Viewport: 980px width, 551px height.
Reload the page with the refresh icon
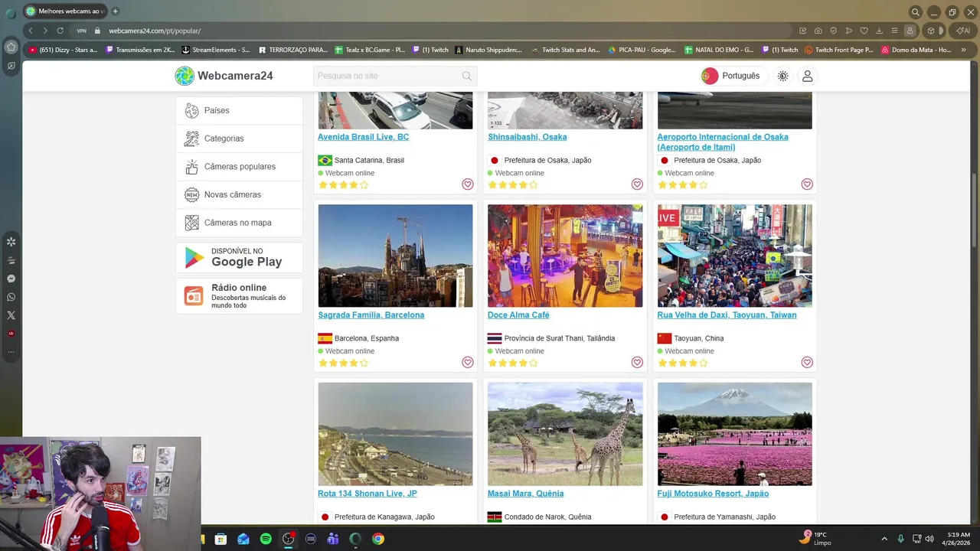[60, 31]
